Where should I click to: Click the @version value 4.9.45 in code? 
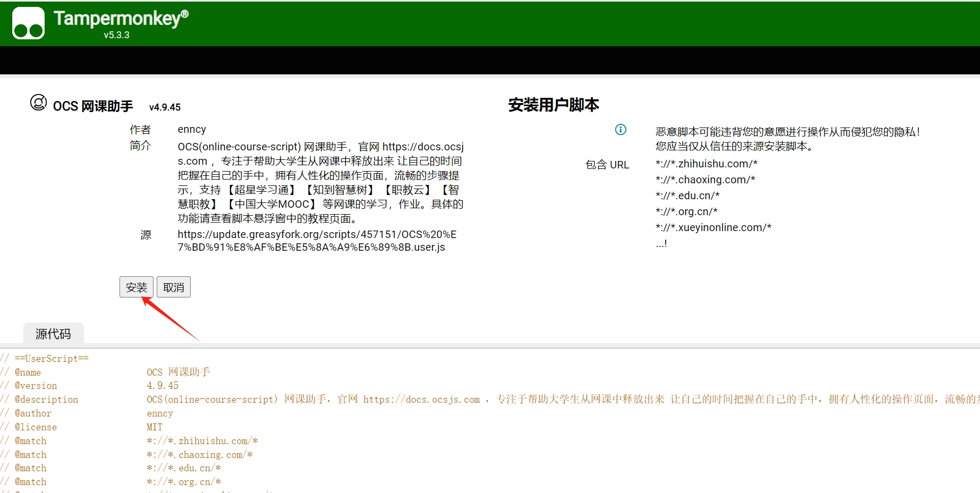pyautogui.click(x=163, y=386)
